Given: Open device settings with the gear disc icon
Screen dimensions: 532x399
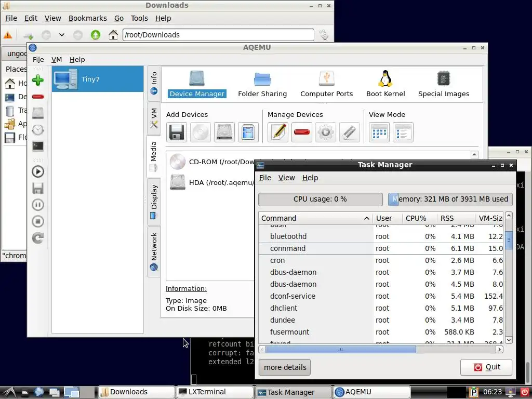Looking at the screenshot, I should [x=326, y=132].
